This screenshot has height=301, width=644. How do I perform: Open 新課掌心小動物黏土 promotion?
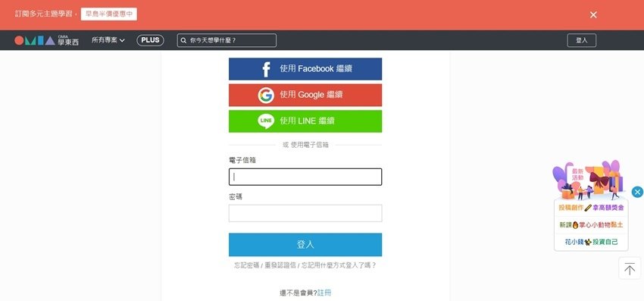click(591, 225)
